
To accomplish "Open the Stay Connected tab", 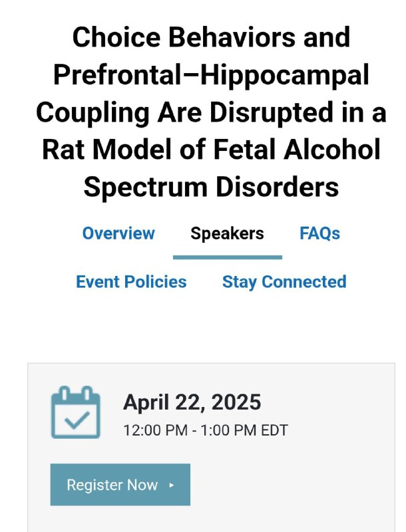I will click(x=284, y=281).
